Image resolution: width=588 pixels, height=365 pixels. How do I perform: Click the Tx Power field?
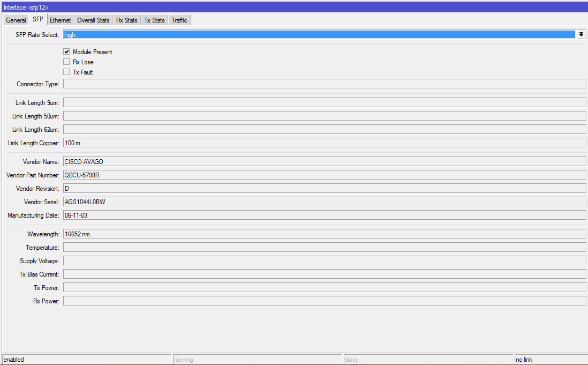pos(325,287)
